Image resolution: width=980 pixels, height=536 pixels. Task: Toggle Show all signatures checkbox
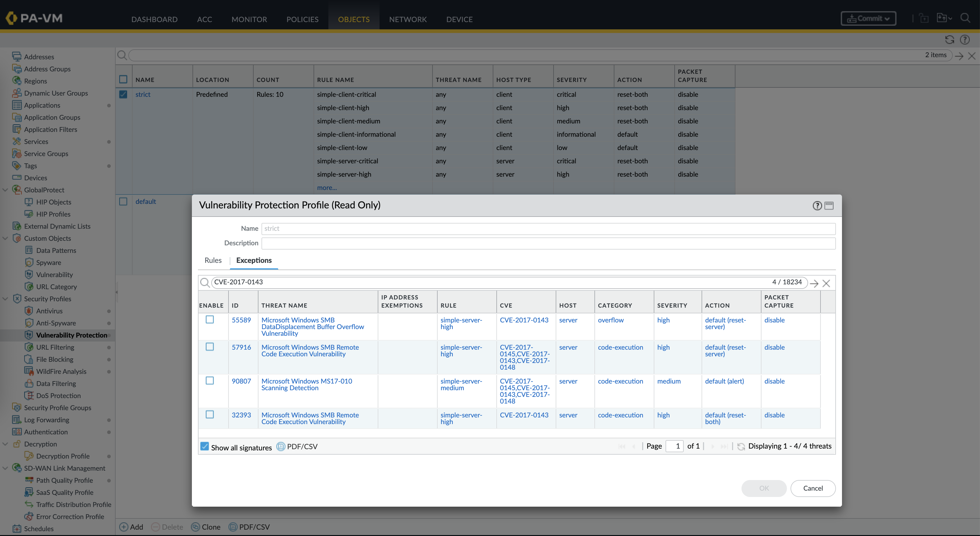pyautogui.click(x=205, y=446)
